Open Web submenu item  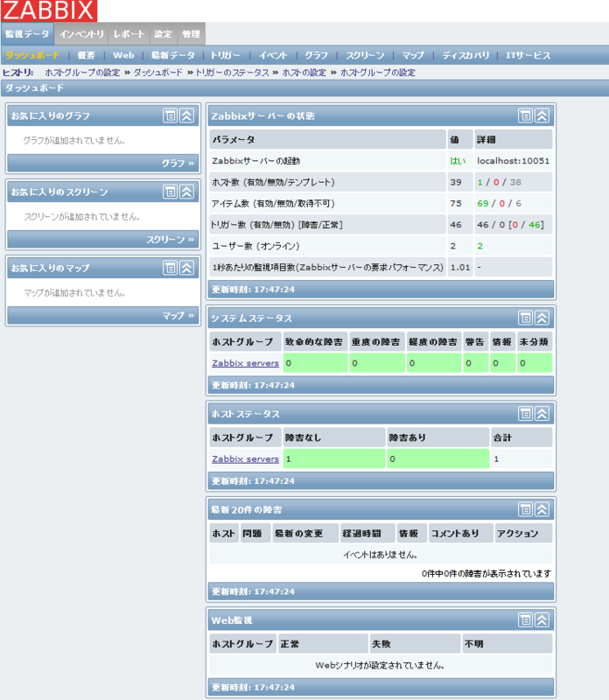[123, 55]
